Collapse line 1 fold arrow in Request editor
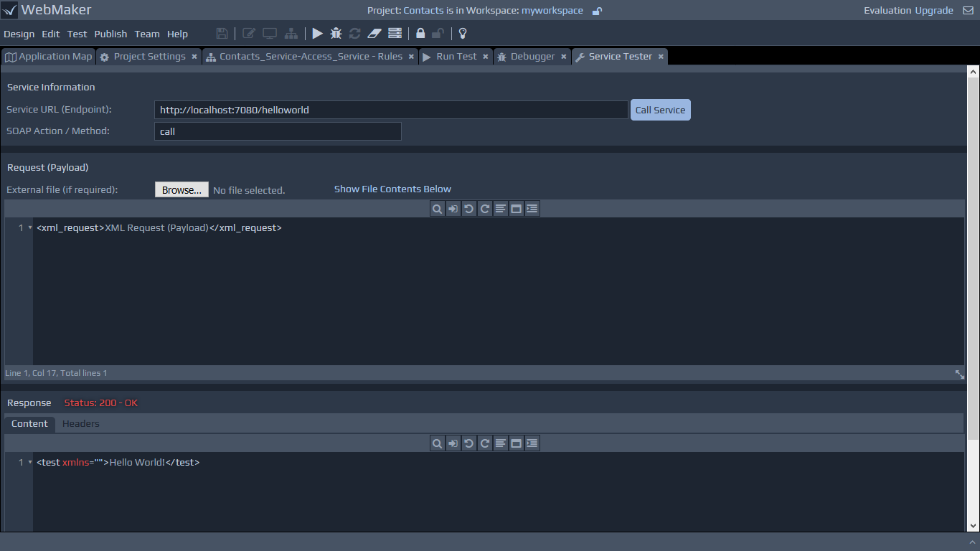980x551 pixels. (x=29, y=227)
